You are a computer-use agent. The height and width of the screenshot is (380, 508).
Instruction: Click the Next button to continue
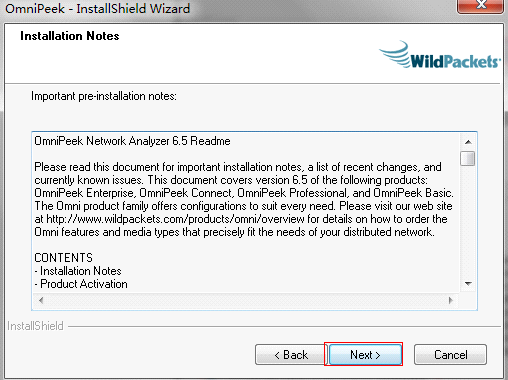point(365,355)
